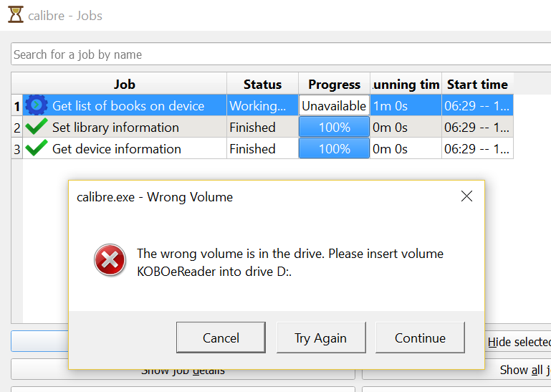Select the Set library information job row
This screenshot has height=392, width=551.
pos(115,128)
